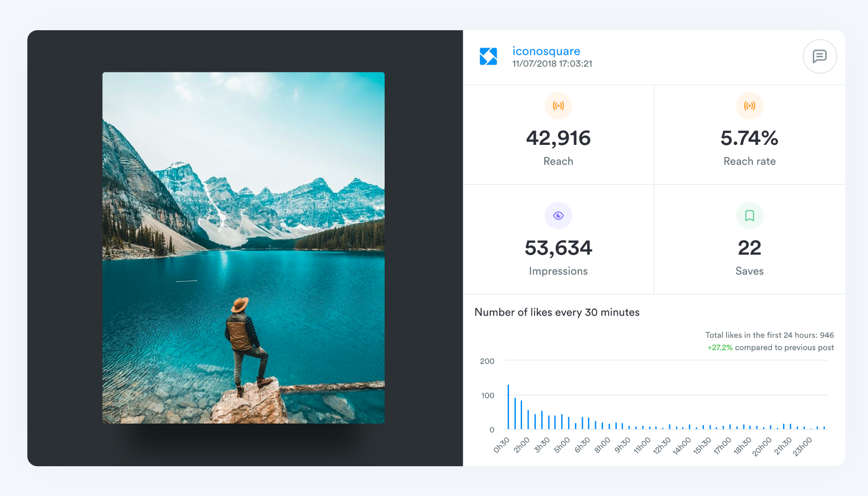Open the comment bubble icon

pyautogui.click(x=820, y=56)
